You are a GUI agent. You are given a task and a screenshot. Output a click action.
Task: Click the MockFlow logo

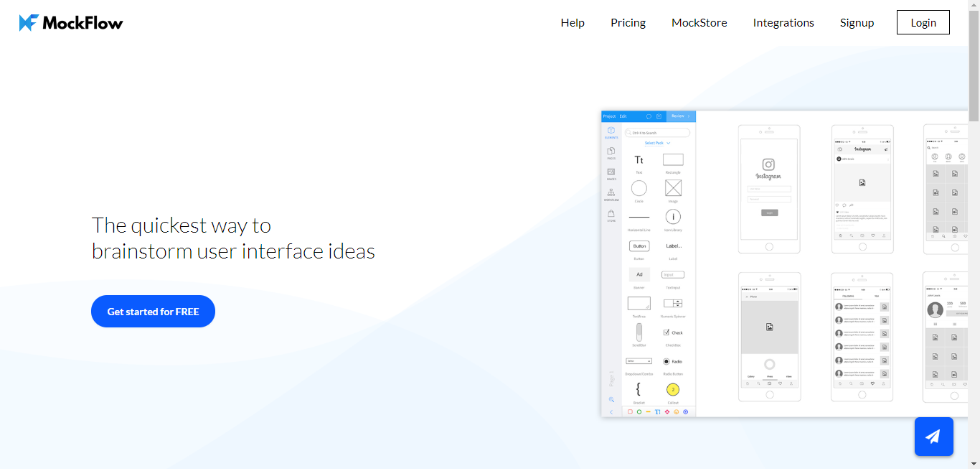[71, 23]
